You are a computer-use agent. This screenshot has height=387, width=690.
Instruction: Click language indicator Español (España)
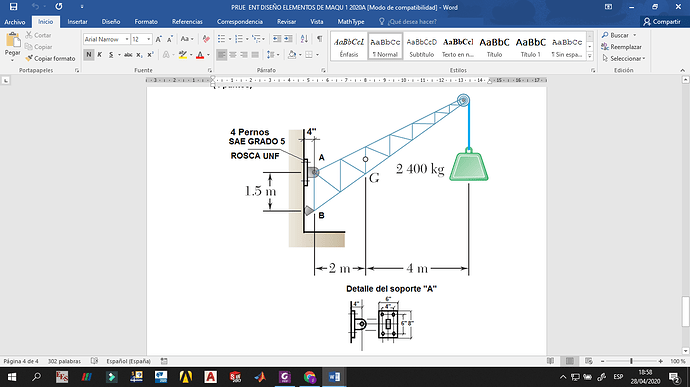tap(128, 361)
